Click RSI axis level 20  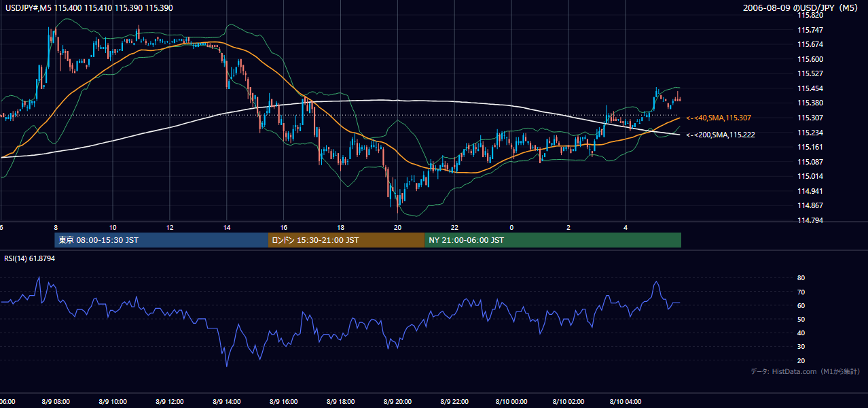[x=801, y=360]
